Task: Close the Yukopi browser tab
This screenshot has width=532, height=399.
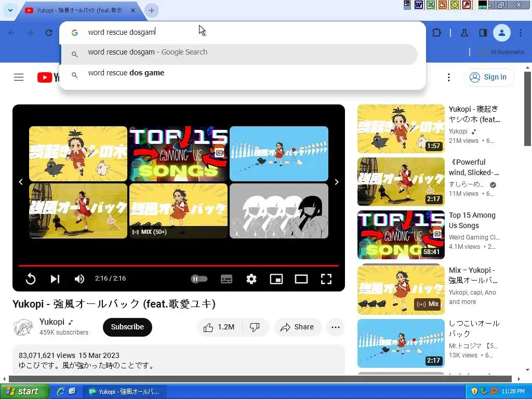Action: click(x=133, y=10)
